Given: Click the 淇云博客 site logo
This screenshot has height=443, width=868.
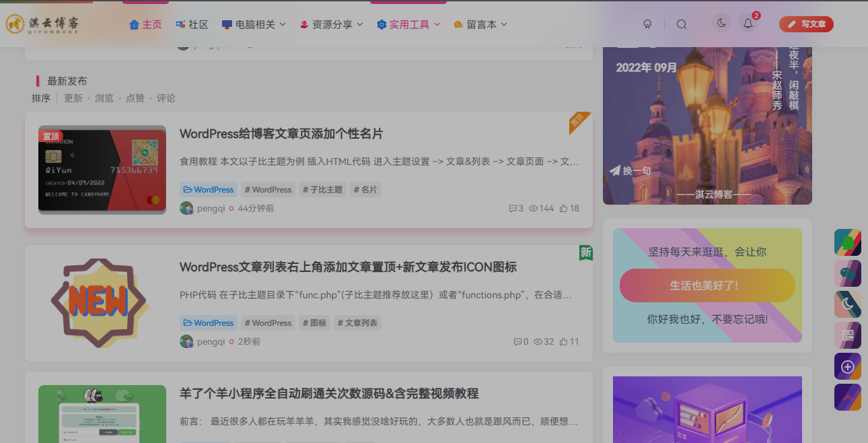Looking at the screenshot, I should [x=42, y=24].
